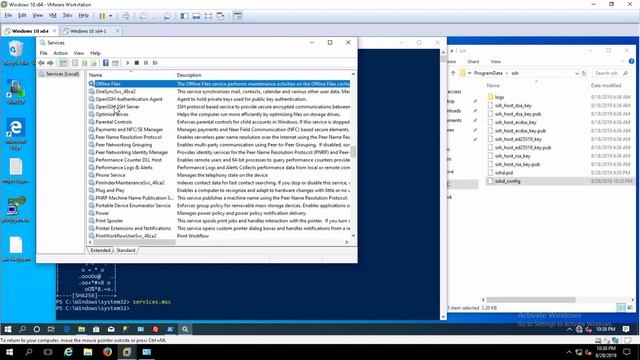Select the sshd.pid file
The image size is (640, 360).
coord(504,173)
